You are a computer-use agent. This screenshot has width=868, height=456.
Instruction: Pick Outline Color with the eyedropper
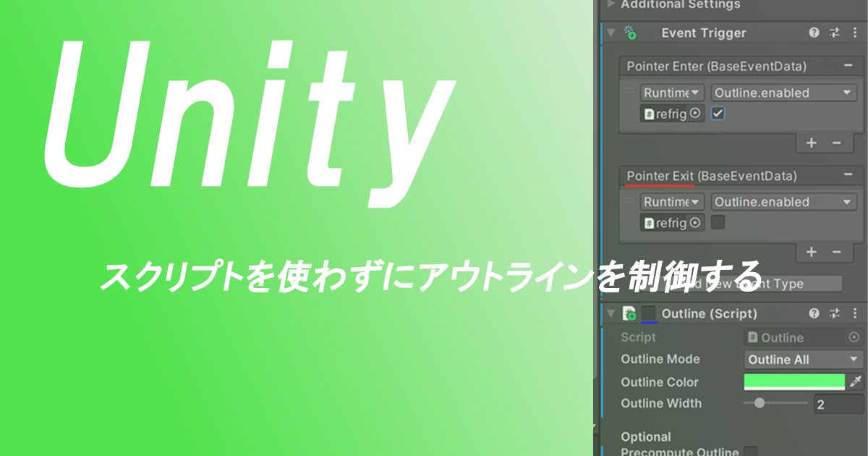click(856, 381)
